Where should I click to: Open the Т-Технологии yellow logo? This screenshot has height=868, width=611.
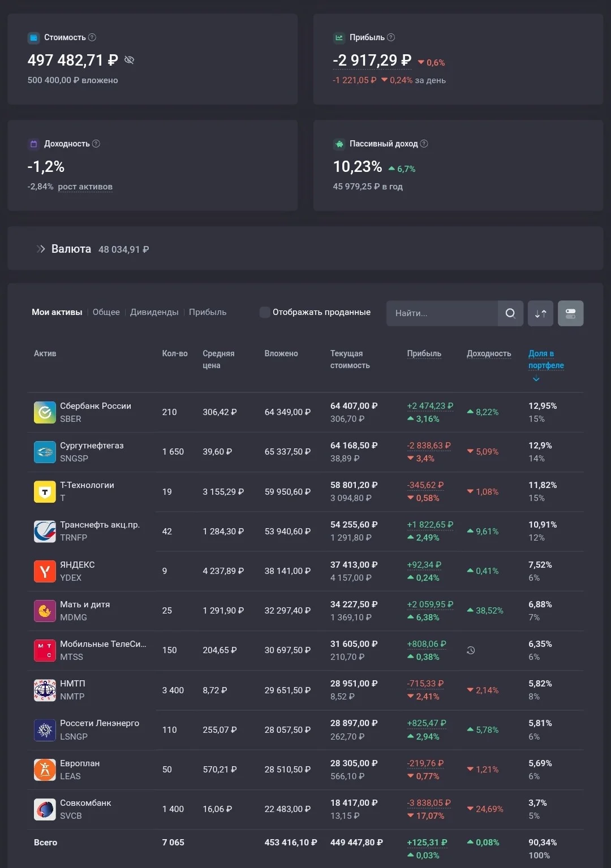pos(45,491)
